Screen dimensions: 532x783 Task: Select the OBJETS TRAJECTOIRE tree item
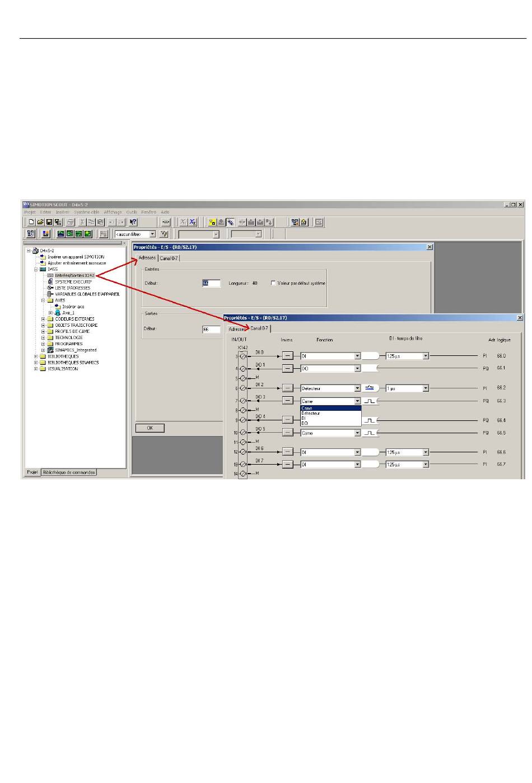coord(76,325)
